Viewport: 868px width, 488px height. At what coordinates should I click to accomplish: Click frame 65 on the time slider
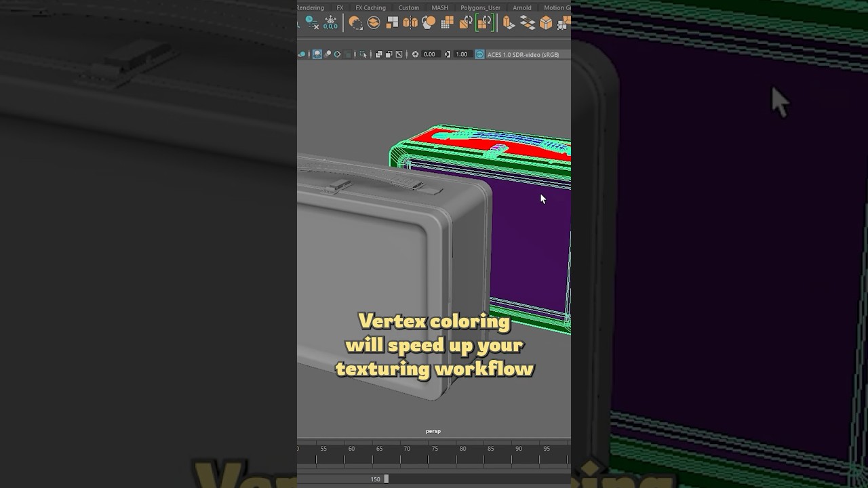tap(379, 449)
